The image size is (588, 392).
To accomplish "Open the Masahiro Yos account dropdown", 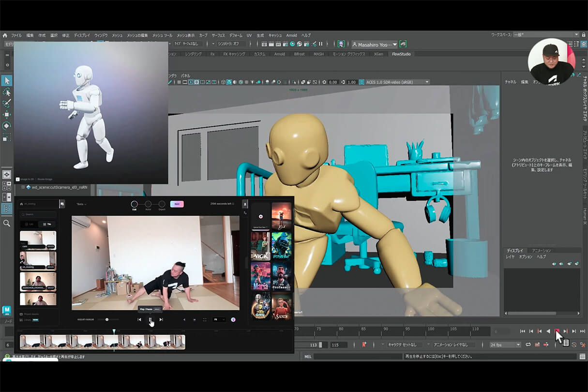I will coord(374,44).
